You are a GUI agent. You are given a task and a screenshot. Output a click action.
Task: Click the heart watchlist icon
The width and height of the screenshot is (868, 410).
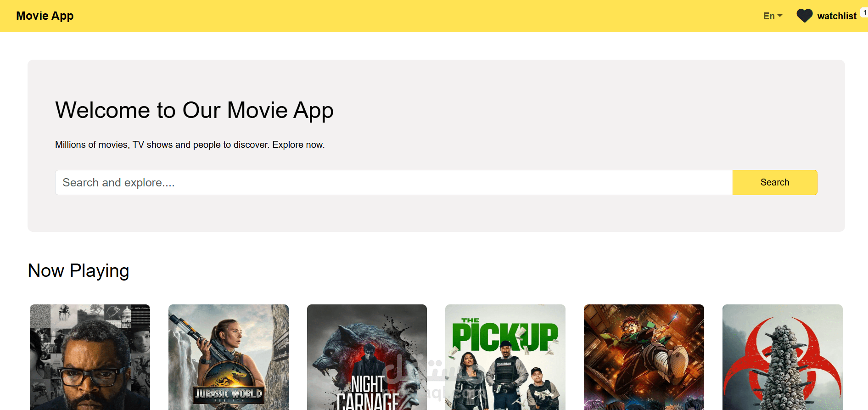(x=804, y=16)
